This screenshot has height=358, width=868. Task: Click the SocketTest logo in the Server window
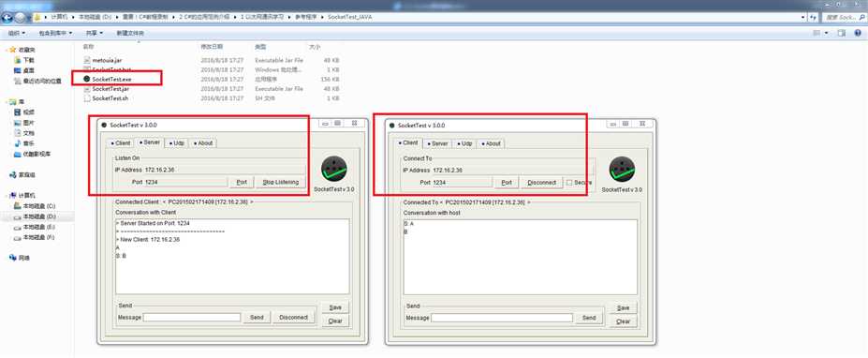tap(334, 169)
